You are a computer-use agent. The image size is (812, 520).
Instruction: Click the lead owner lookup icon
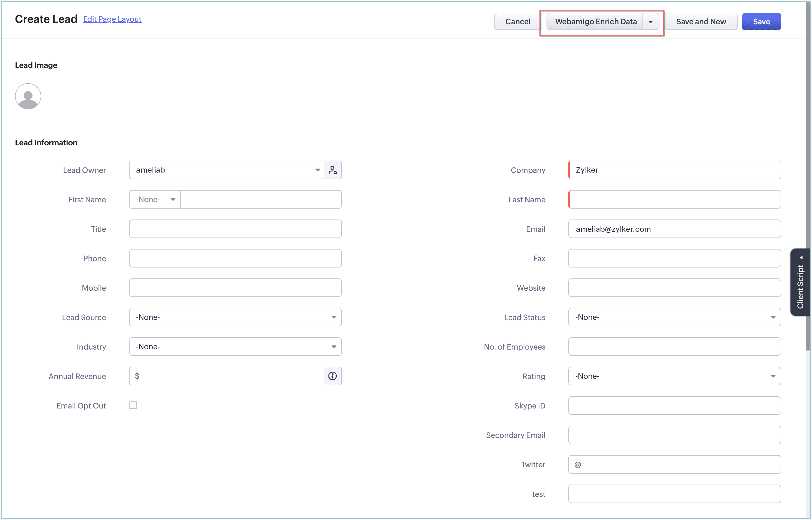[333, 170]
